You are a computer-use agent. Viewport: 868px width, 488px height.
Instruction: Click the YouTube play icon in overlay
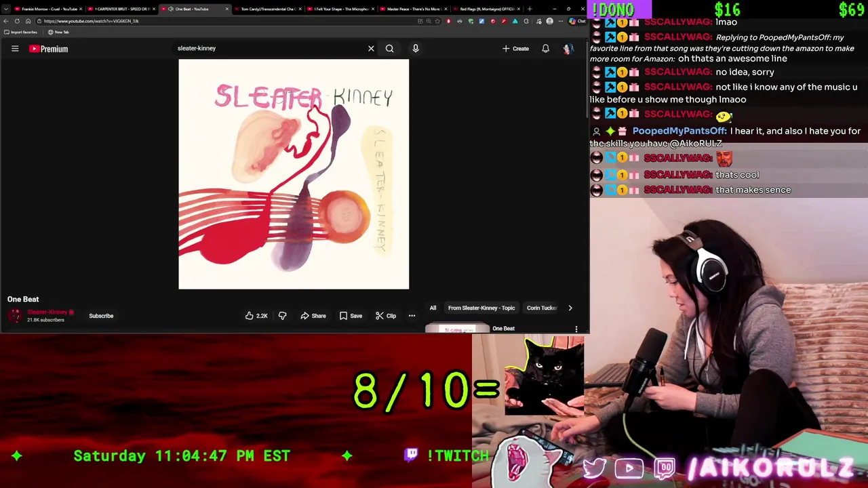tap(629, 468)
